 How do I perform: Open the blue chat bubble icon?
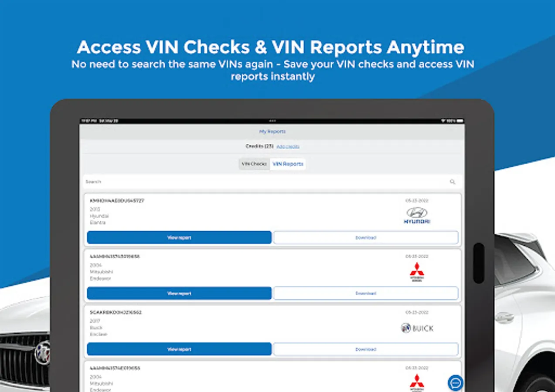456,383
